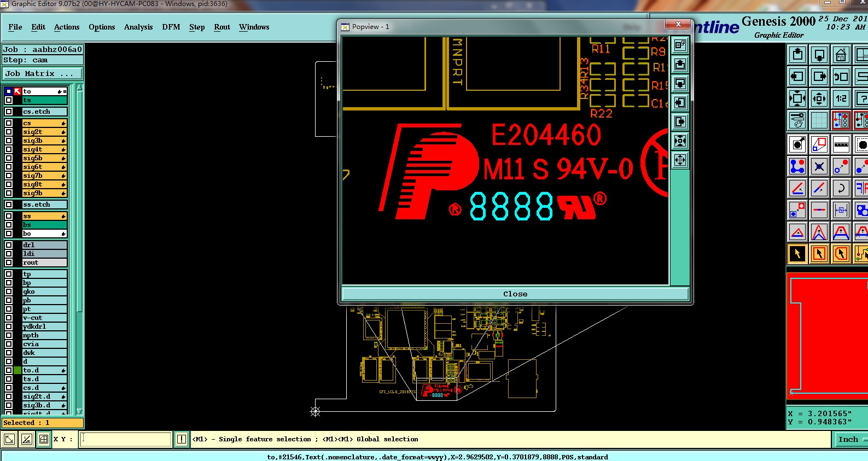Toggle the checkbox for layer sig2t
Viewport: 868px width, 461px height.
[9, 132]
